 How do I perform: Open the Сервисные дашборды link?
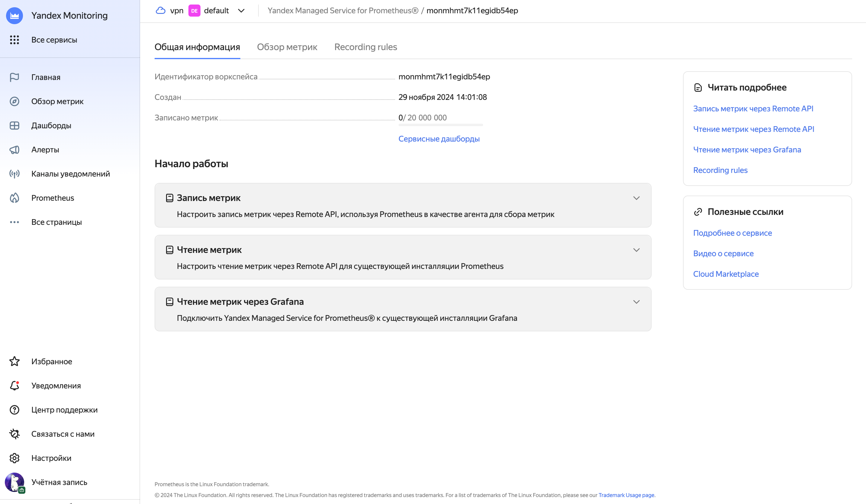pos(439,139)
